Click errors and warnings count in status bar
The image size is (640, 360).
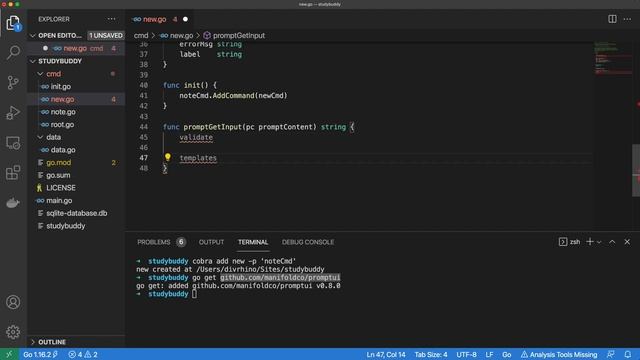pyautogui.click(x=83, y=354)
